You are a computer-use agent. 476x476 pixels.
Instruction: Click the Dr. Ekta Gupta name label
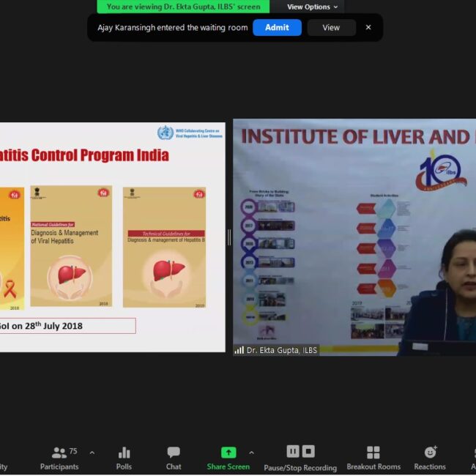click(281, 350)
